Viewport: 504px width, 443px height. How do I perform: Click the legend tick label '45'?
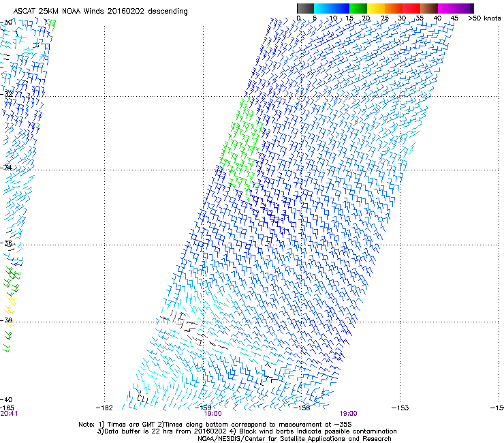pos(454,18)
